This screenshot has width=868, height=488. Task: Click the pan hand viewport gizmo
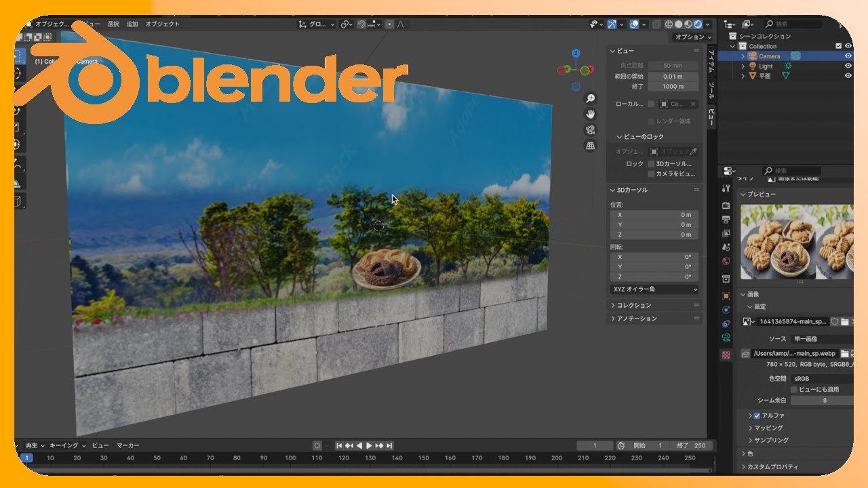pos(591,114)
